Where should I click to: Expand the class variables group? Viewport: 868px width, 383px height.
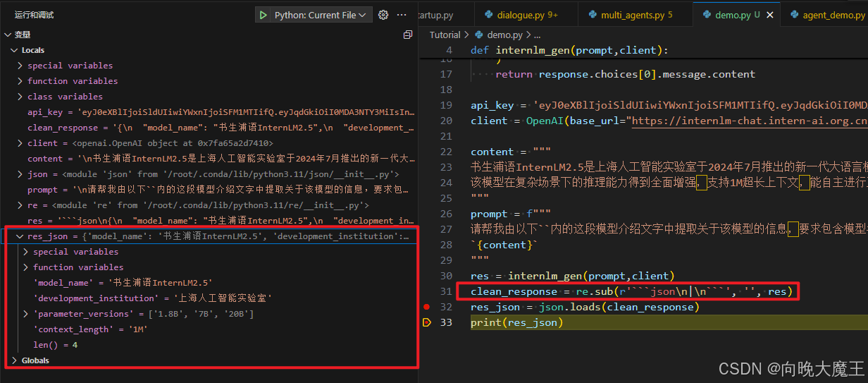[x=65, y=97]
